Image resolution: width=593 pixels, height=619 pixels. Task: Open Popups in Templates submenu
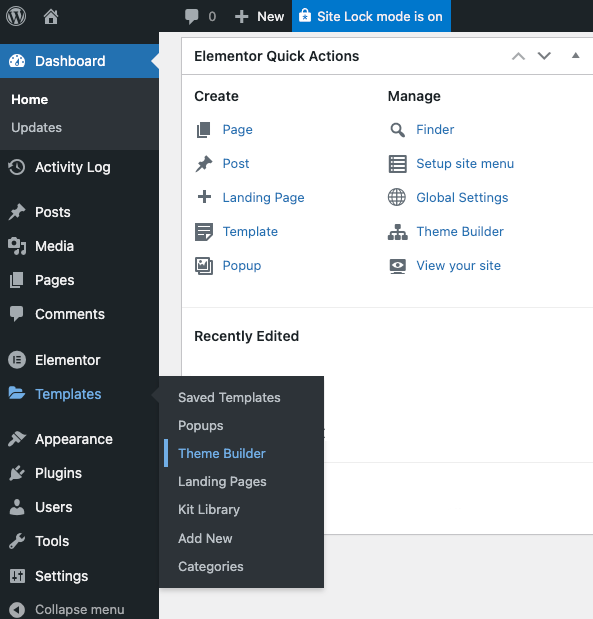(x=201, y=426)
